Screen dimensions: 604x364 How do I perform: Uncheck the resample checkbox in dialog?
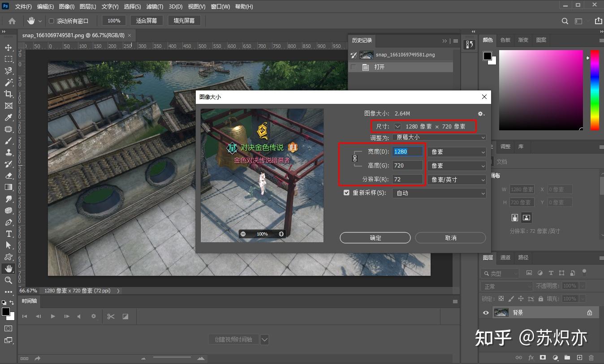click(346, 193)
